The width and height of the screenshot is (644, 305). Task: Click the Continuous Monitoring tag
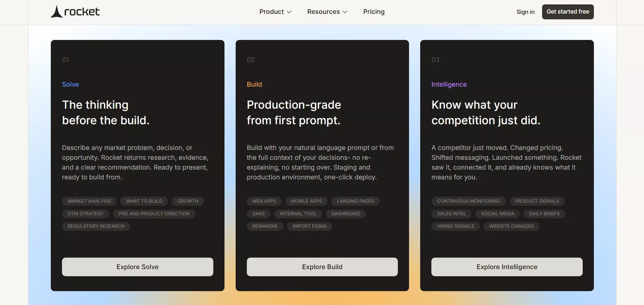468,201
